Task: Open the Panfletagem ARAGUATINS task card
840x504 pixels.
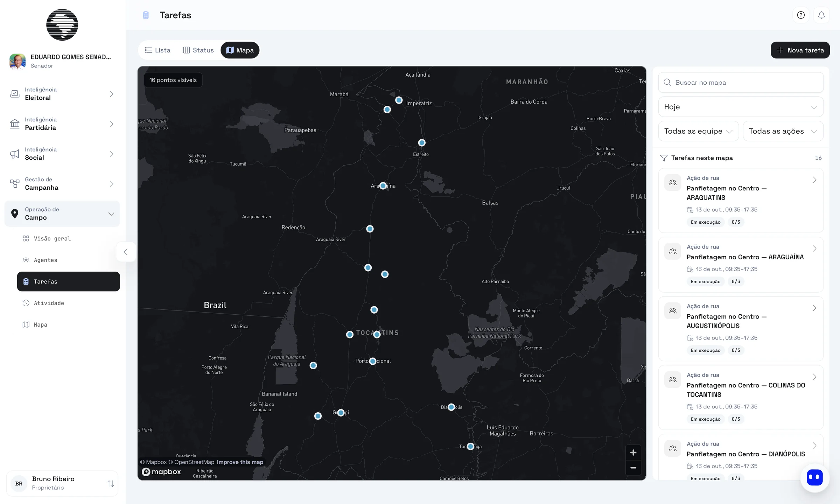Action: pos(741,201)
